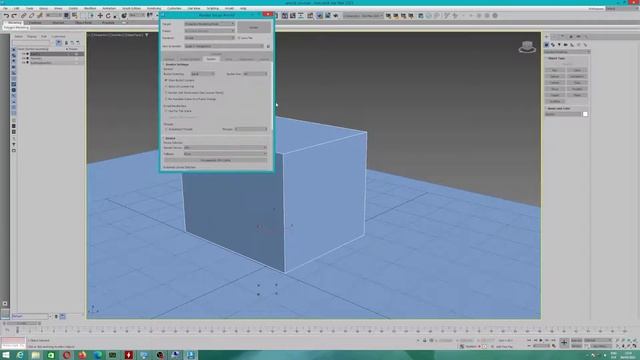Open the Hierarchy tab in command panel
The height and width of the screenshot is (360, 640).
(562, 36)
